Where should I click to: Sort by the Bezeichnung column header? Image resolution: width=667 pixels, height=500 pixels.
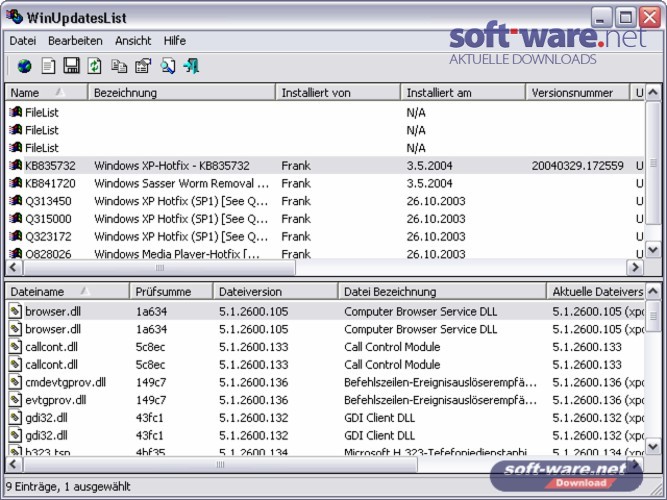[181, 92]
